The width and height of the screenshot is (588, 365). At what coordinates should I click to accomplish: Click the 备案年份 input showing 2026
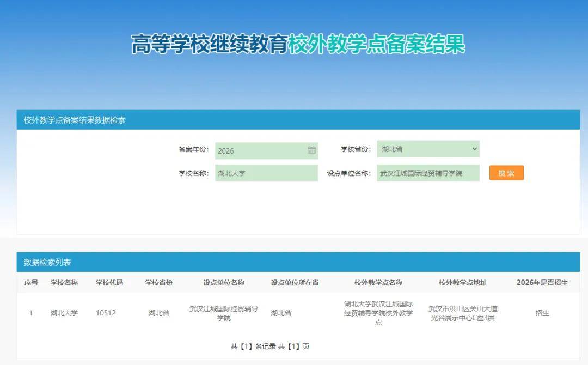(266, 150)
